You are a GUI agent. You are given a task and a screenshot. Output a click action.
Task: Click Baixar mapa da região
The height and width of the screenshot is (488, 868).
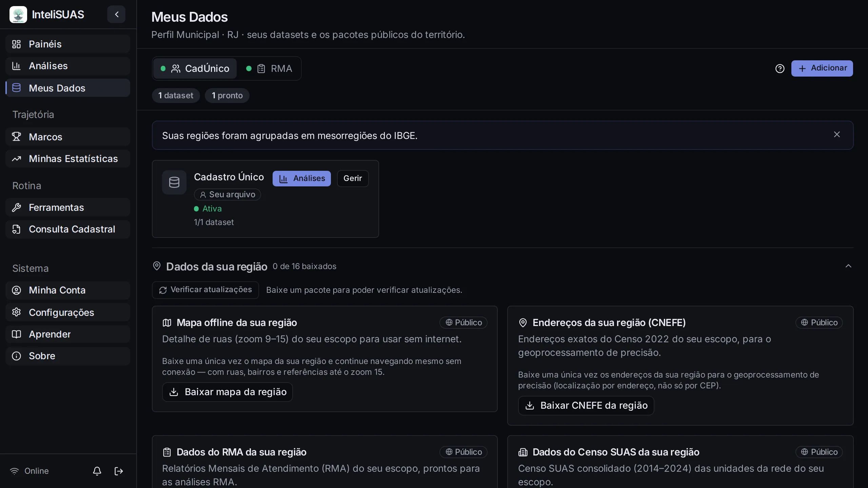point(227,392)
